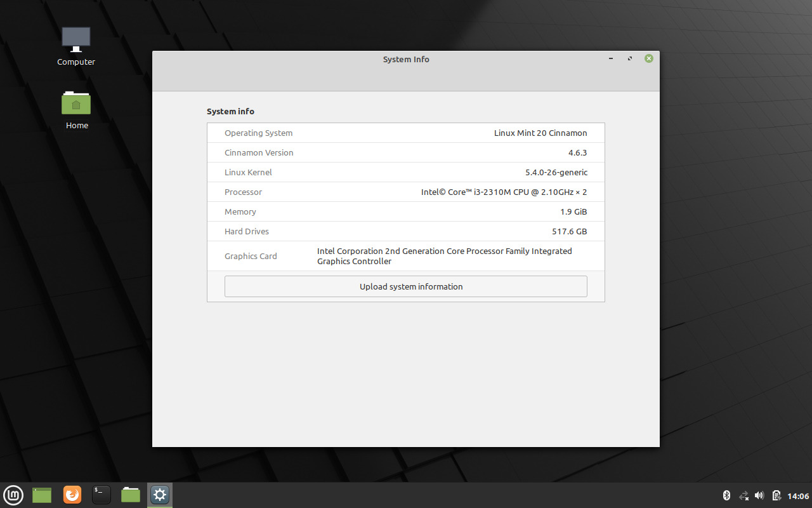This screenshot has height=508, width=812.
Task: Click the Operating System row
Action: coord(406,133)
